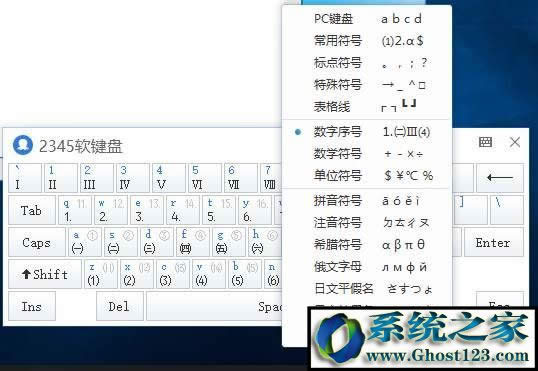This screenshot has height=371, width=538.
Task: Tap the r key showing 4.
Action: tap(183, 210)
